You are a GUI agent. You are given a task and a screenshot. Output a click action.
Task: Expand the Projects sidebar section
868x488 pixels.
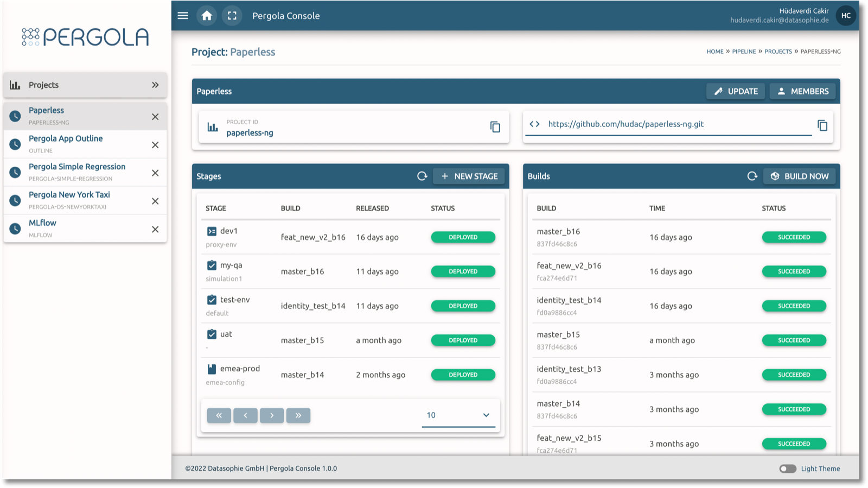(x=155, y=85)
